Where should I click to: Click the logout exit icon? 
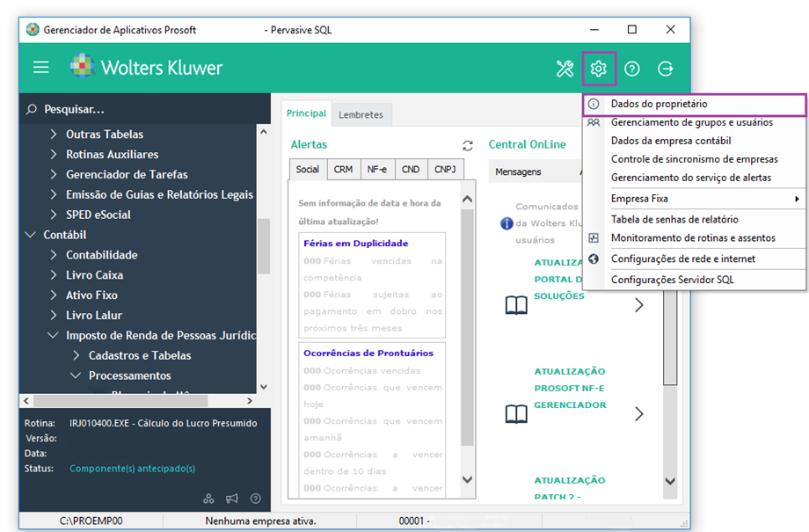click(666, 68)
